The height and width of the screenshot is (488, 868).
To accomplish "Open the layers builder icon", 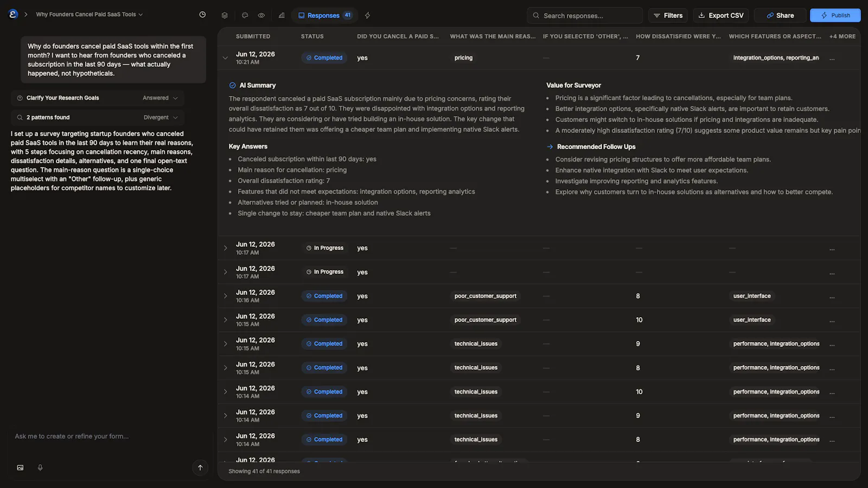I will point(225,15).
